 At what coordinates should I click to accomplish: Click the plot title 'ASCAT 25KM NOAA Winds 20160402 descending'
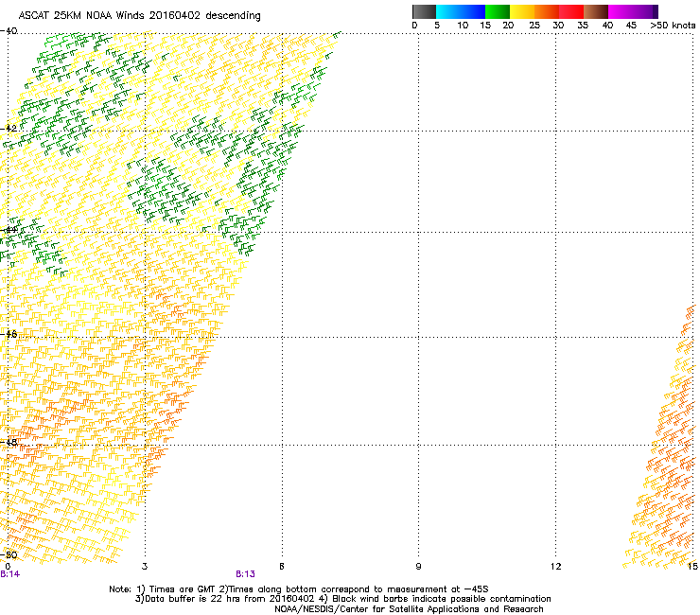coord(139,16)
